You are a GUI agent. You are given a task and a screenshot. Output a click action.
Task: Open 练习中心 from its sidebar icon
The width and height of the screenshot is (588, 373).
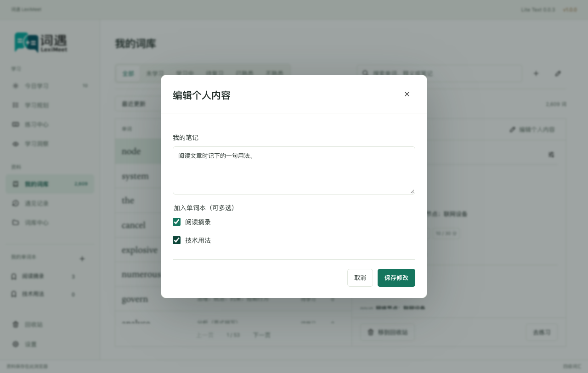click(16, 124)
